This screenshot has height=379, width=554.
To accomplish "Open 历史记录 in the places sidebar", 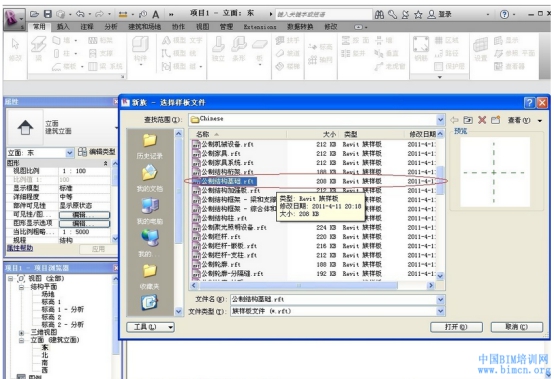I will [x=150, y=146].
